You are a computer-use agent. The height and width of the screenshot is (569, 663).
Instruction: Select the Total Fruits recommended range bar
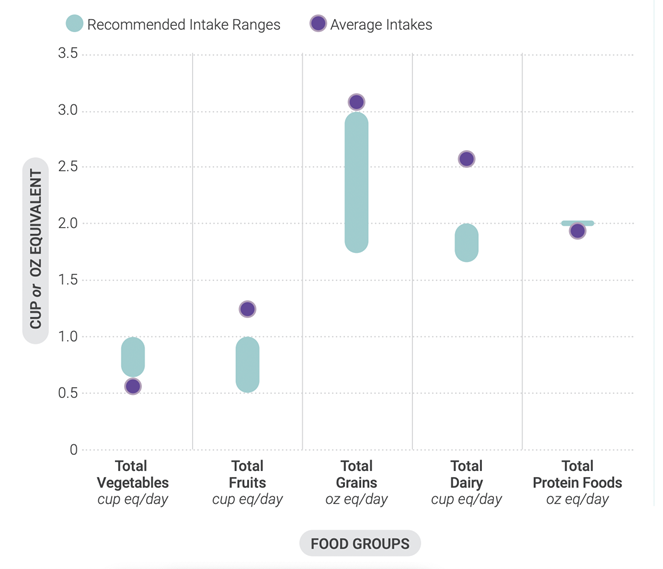[247, 364]
